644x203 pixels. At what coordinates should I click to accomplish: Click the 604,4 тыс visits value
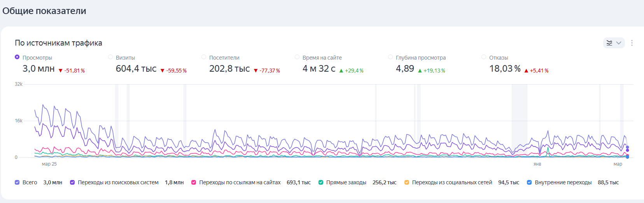pos(136,69)
